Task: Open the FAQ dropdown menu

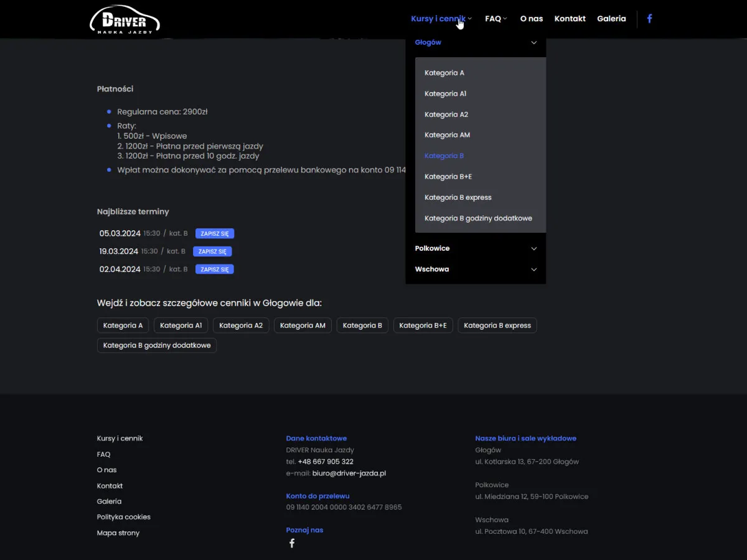Action: point(496,19)
